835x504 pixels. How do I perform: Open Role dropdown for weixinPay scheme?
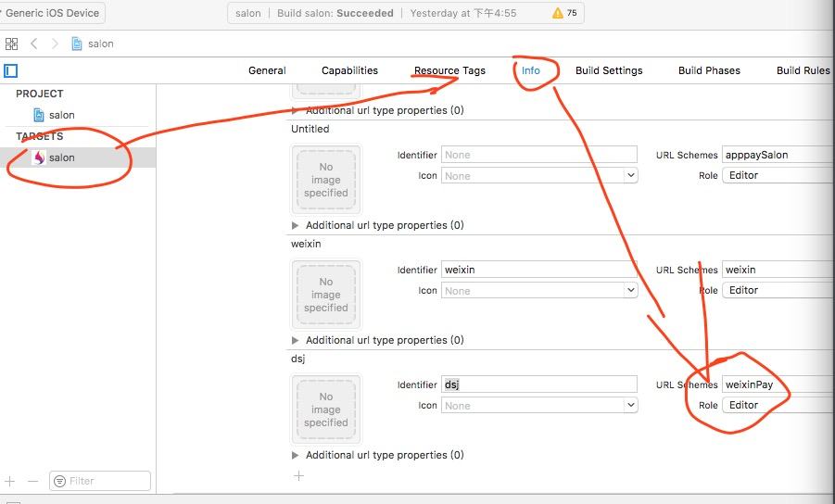(x=778, y=406)
